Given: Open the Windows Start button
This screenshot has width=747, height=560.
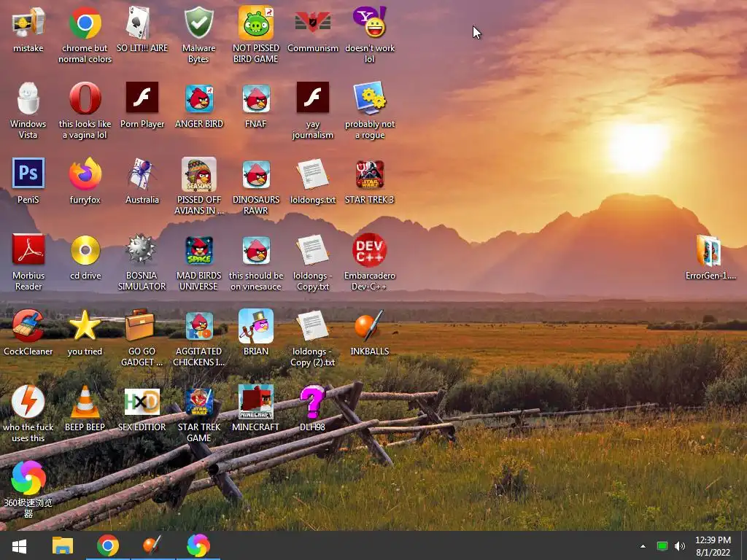Looking at the screenshot, I should pyautogui.click(x=19, y=545).
